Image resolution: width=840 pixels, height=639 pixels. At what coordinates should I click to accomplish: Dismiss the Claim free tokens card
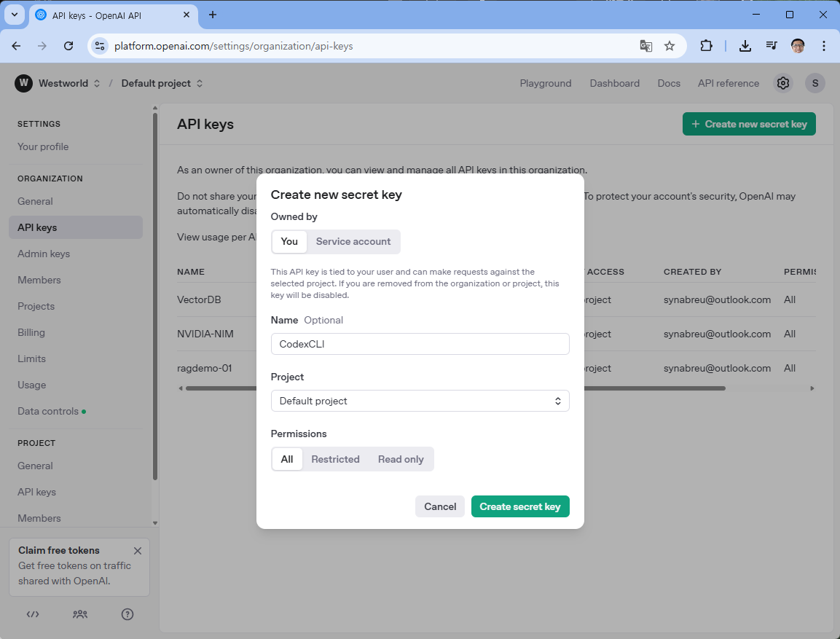pos(138,551)
